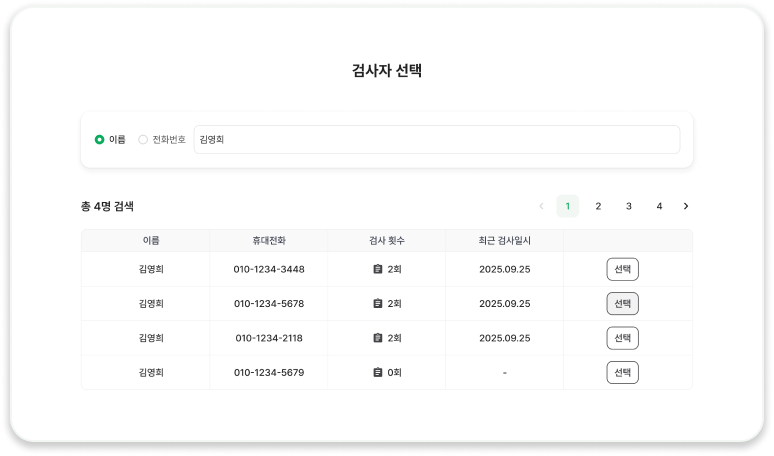The height and width of the screenshot is (456, 774).
Task: Click the 휴대전화 column header
Action: tap(269, 240)
